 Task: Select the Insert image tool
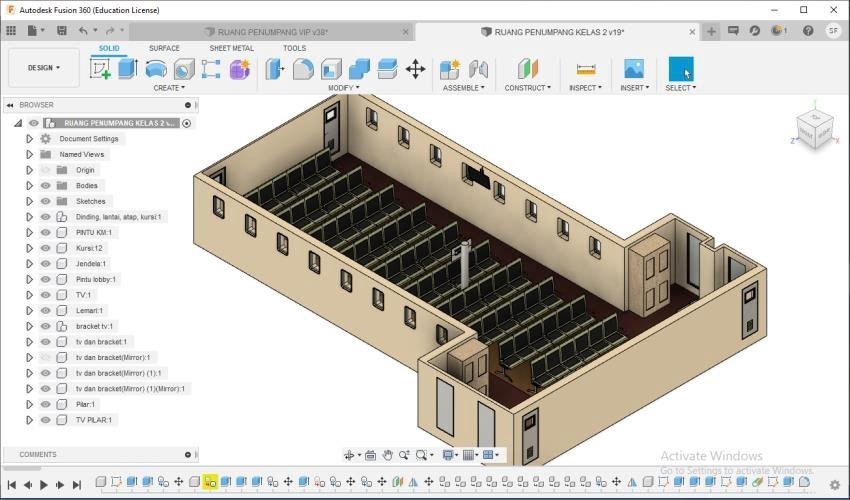[x=634, y=69]
